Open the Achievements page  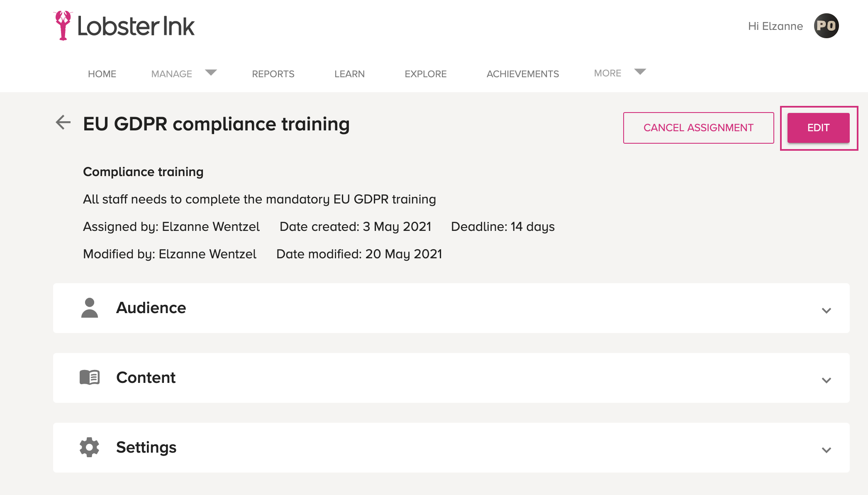point(523,74)
